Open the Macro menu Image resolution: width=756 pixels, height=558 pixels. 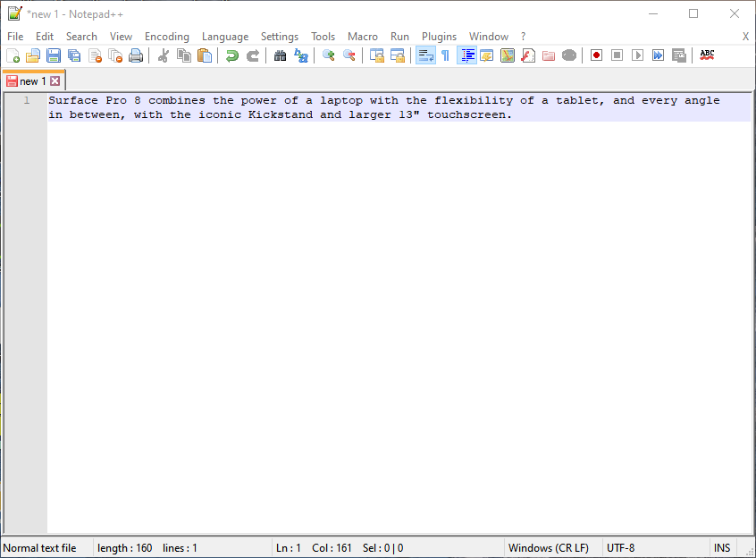pyautogui.click(x=363, y=37)
